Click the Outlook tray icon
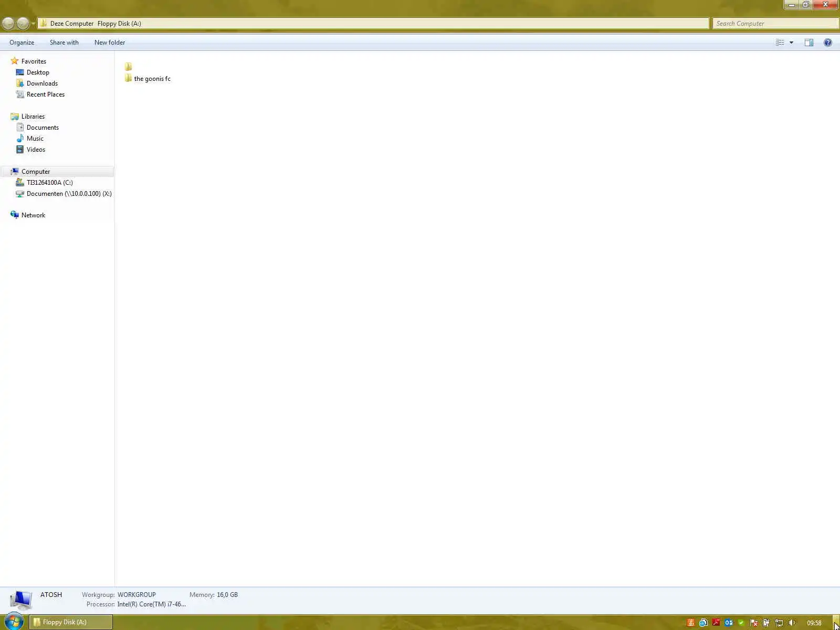Screen dimensions: 840x630 click(x=729, y=623)
